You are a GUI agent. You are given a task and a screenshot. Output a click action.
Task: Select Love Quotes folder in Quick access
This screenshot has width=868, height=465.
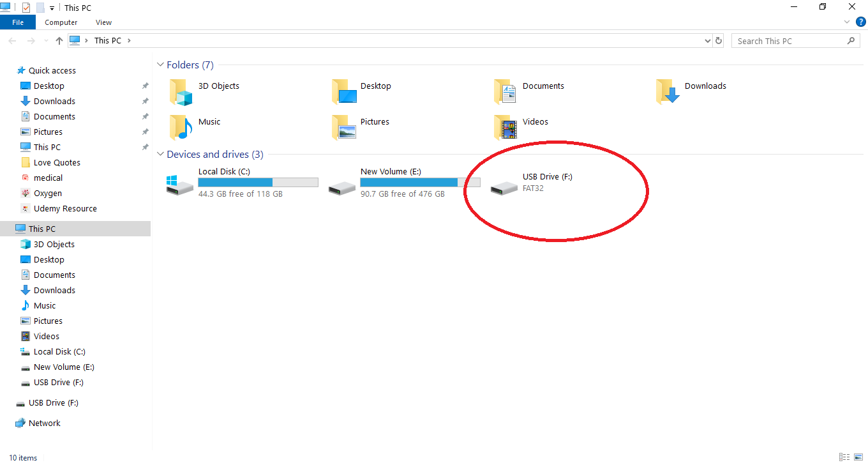pyautogui.click(x=57, y=162)
